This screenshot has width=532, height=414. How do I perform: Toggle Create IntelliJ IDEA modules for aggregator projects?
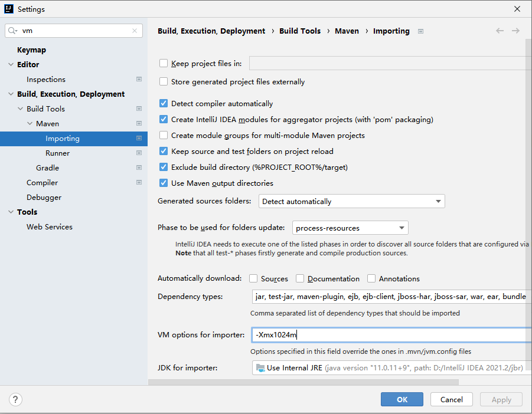tap(164, 119)
